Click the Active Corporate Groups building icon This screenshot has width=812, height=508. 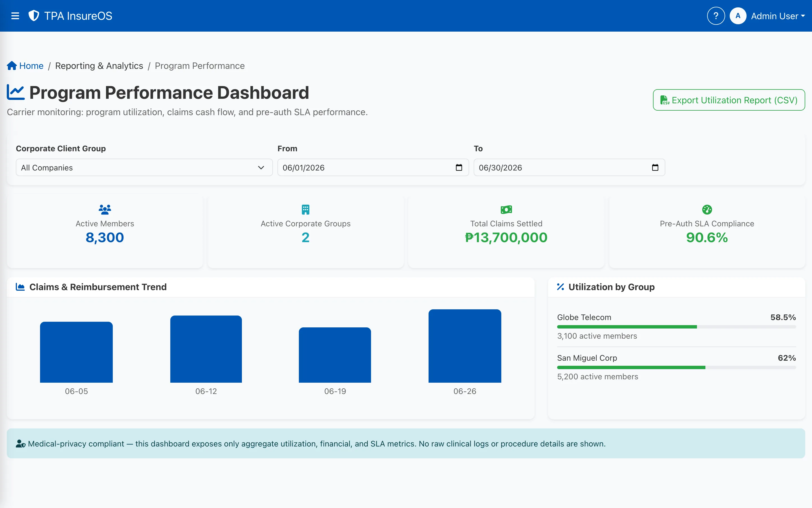[x=305, y=210]
